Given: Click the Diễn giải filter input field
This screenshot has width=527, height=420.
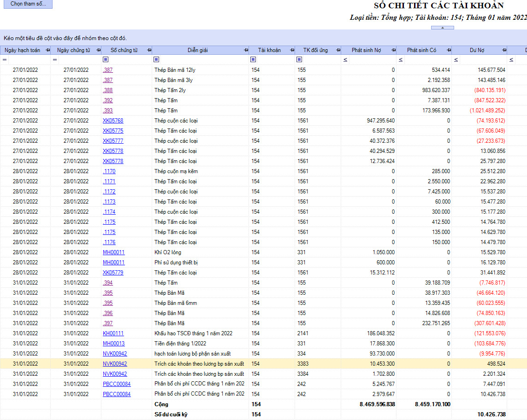Looking at the screenshot, I should [204, 59].
